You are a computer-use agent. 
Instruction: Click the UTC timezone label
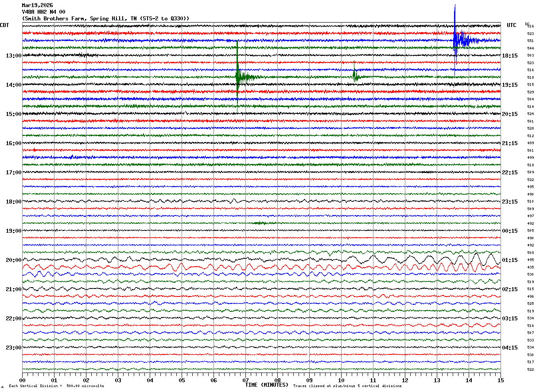512,25
